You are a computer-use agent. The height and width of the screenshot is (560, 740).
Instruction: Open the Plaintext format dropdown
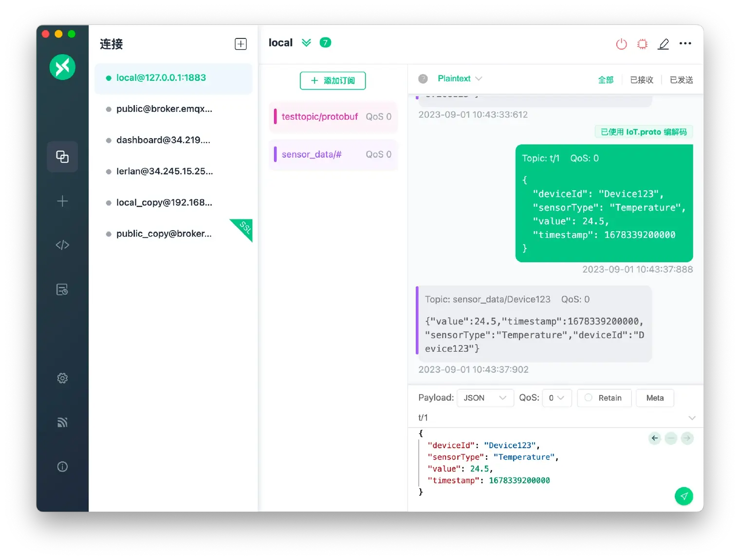coord(460,78)
